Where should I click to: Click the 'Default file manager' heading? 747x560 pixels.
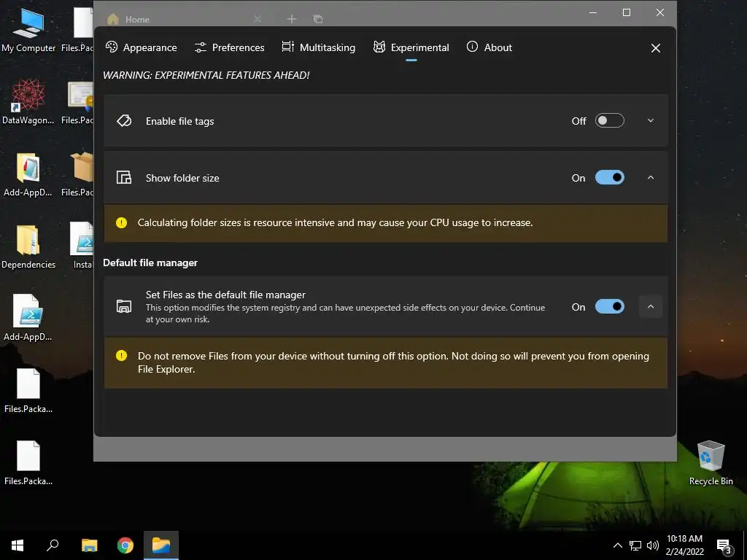point(150,262)
